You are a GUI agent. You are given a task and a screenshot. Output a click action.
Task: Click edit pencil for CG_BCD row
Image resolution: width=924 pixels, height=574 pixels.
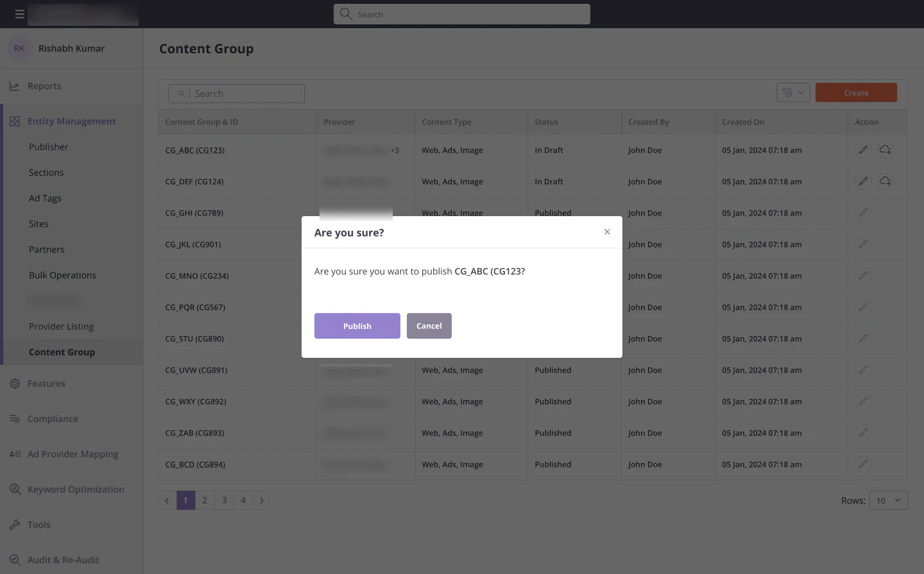[x=864, y=464]
